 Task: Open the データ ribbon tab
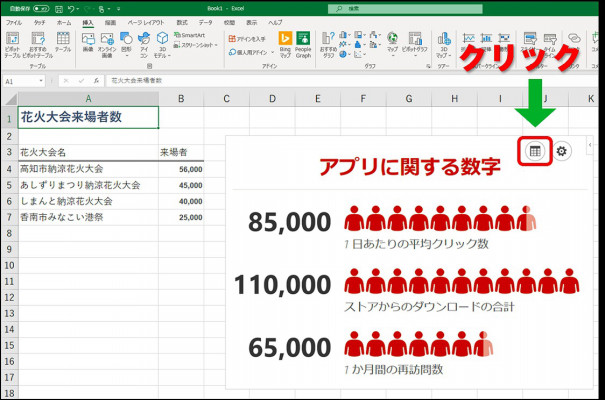coord(205,21)
